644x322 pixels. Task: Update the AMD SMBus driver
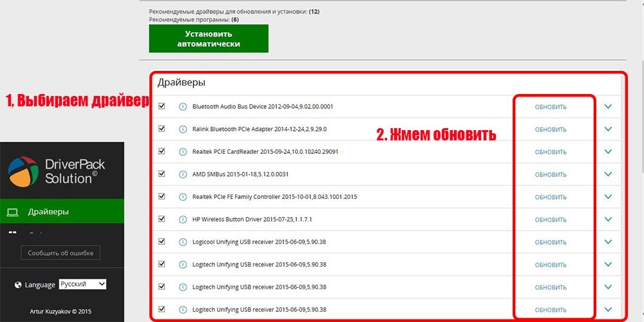(x=551, y=175)
